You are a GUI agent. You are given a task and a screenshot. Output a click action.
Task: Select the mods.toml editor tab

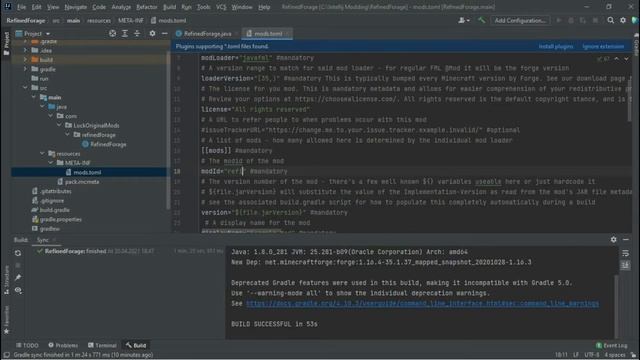click(267, 33)
